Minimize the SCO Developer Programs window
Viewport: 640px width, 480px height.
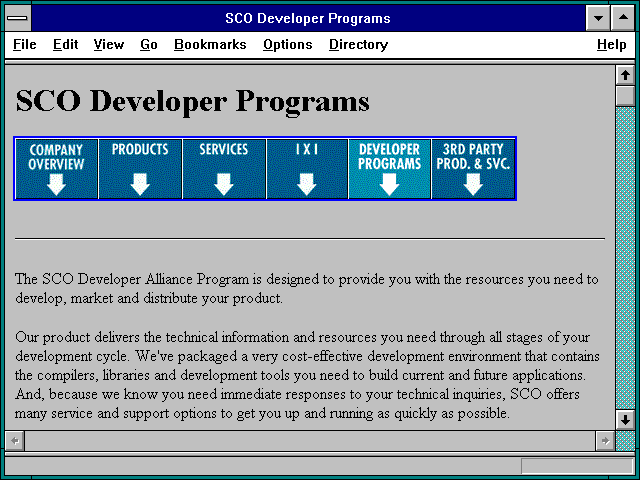(x=598, y=18)
